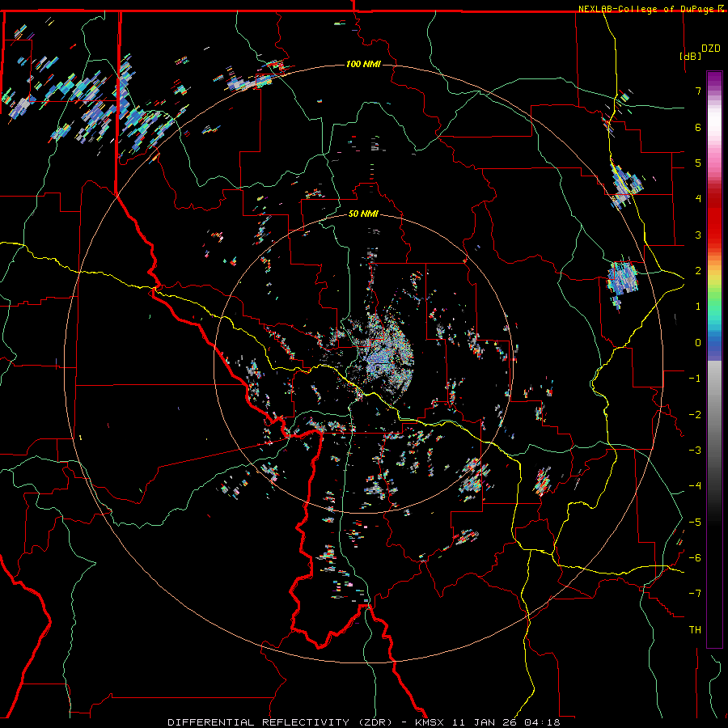This screenshot has width=728, height=728.
Task: Pick the -7 label on the scale
Action: point(695,594)
